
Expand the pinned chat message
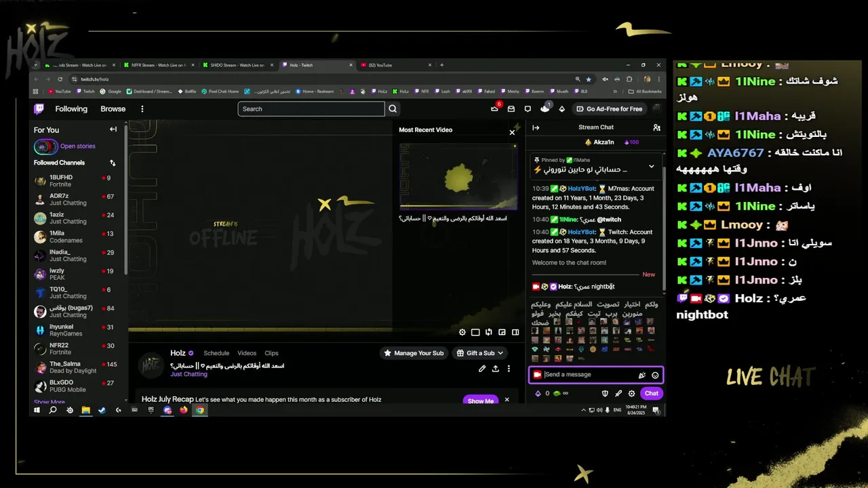[x=652, y=166]
